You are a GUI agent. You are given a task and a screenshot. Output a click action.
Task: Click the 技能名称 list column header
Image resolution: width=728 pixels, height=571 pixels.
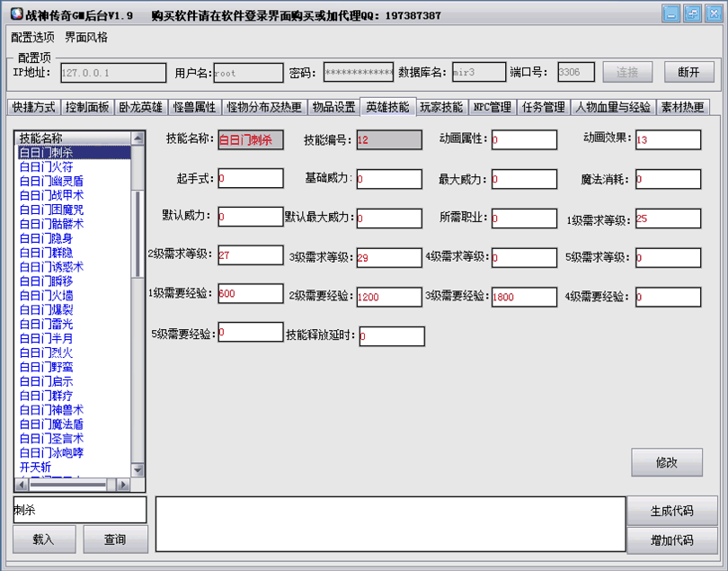coord(74,138)
